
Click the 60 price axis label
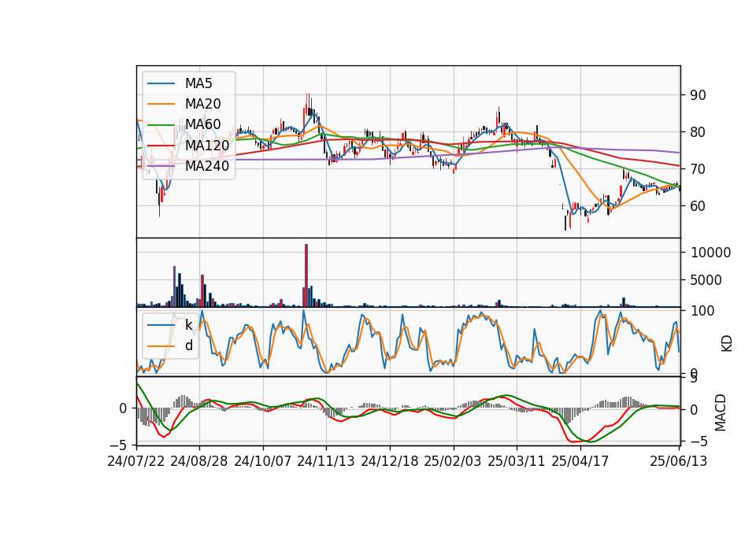[699, 205]
